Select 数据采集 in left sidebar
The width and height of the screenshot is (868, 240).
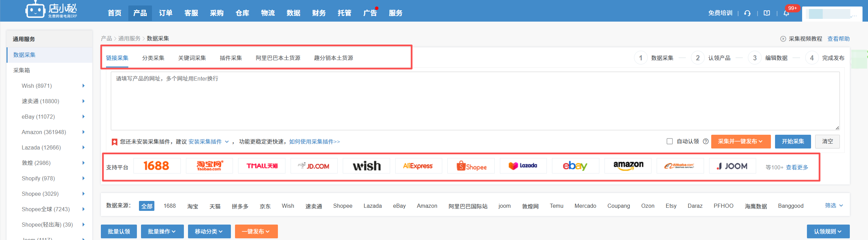pos(49,55)
